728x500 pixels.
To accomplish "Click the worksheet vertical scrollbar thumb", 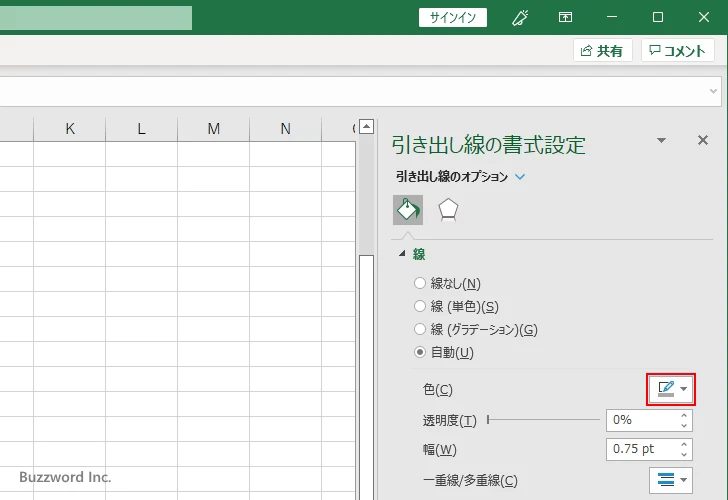I will click(366, 377).
